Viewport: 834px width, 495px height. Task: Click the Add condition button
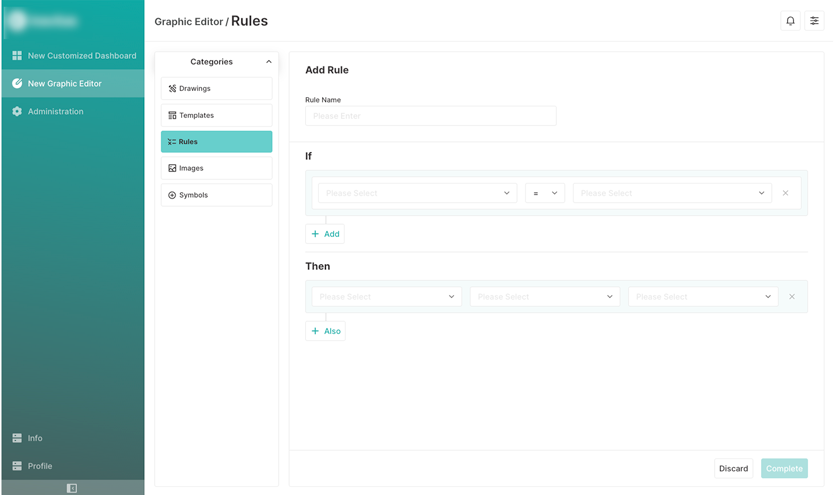[x=325, y=234]
